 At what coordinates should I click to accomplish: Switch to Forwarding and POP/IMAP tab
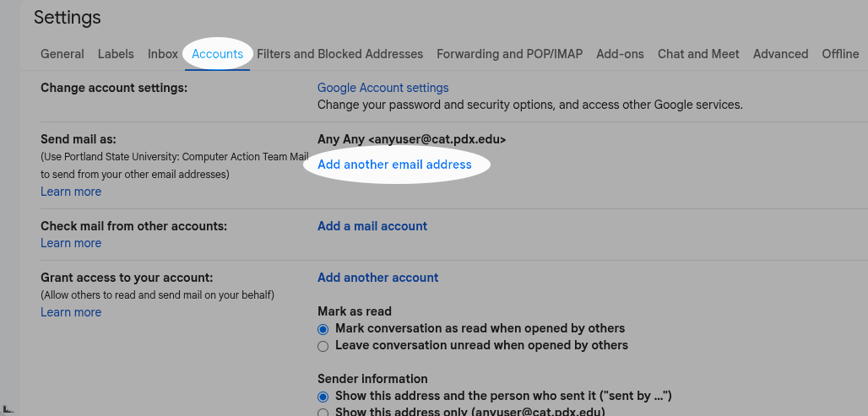tap(509, 54)
